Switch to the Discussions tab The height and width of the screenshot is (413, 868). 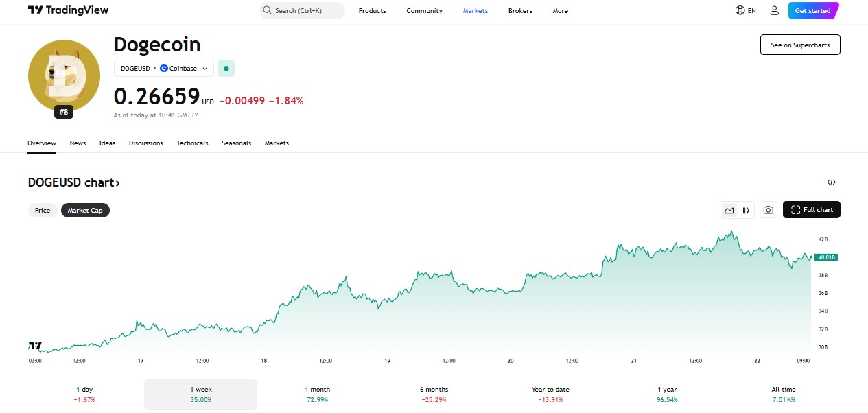pyautogui.click(x=146, y=143)
